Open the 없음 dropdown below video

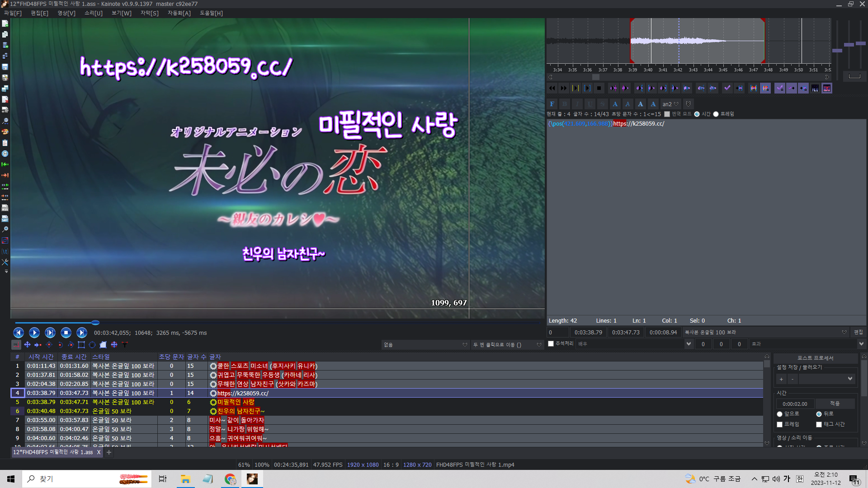[x=425, y=345]
